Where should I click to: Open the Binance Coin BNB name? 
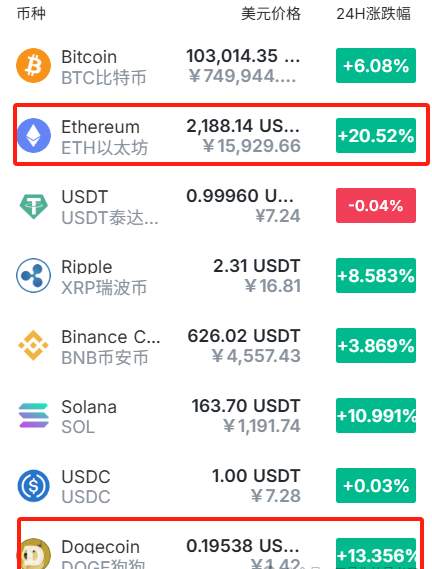point(111,337)
